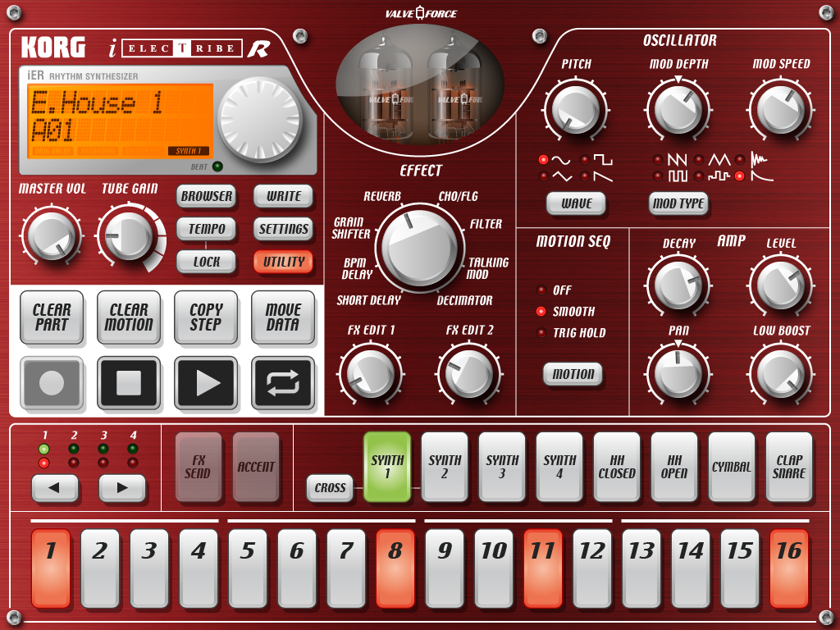Click the Clear Part button
This screenshot has width=840, height=630.
tap(52, 317)
